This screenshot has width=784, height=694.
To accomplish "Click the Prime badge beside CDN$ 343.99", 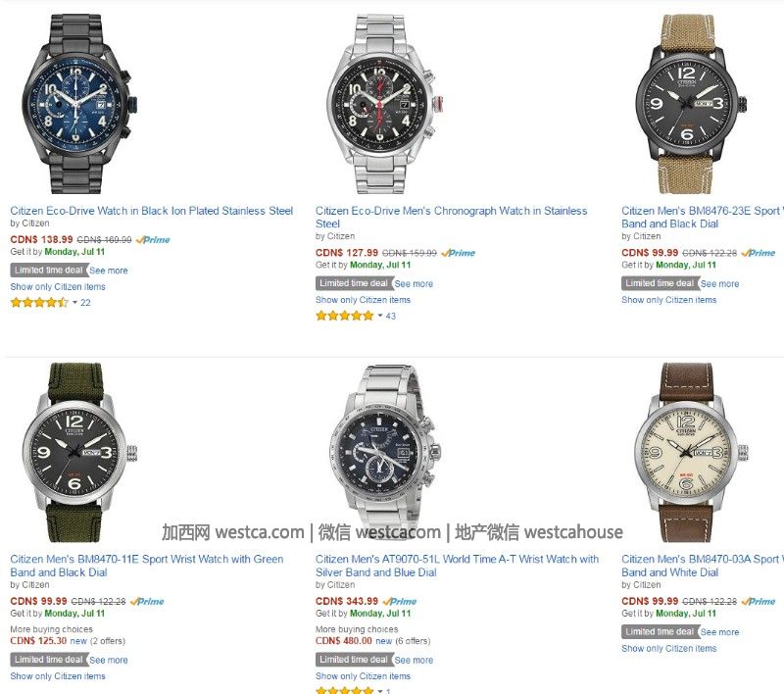I will coord(398,602).
